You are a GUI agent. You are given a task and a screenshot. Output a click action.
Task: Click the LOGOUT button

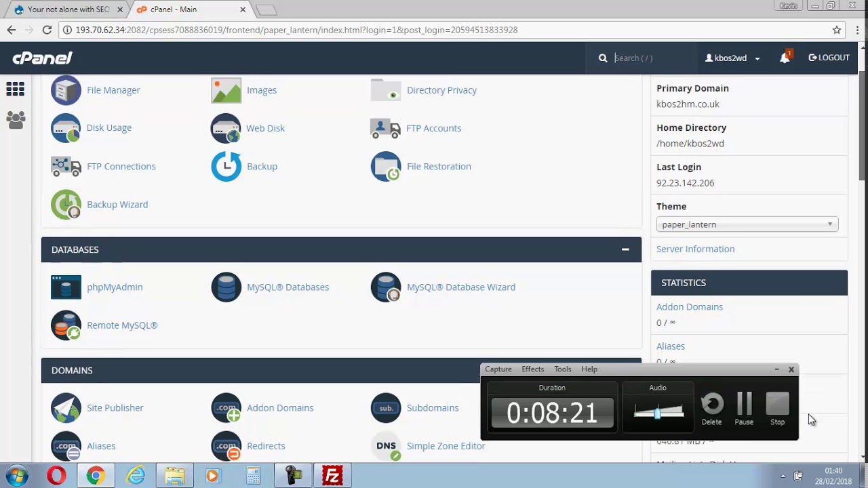pyautogui.click(x=829, y=58)
